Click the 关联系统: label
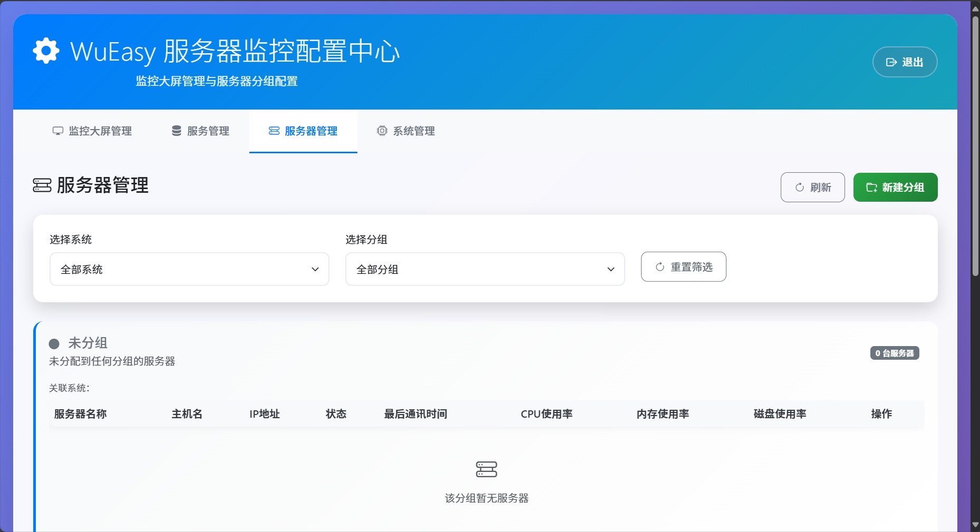The image size is (980, 532). tap(70, 388)
